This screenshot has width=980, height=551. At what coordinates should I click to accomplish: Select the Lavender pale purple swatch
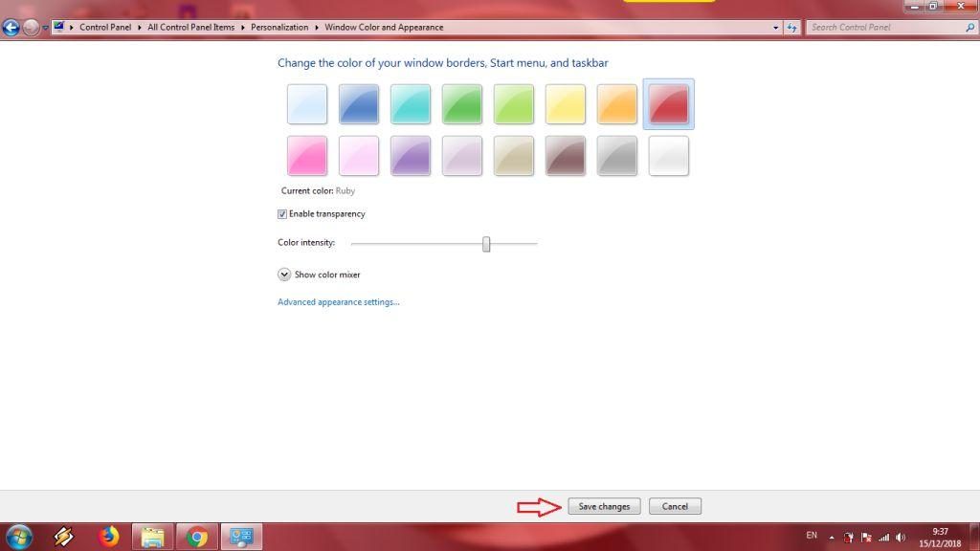(x=462, y=156)
